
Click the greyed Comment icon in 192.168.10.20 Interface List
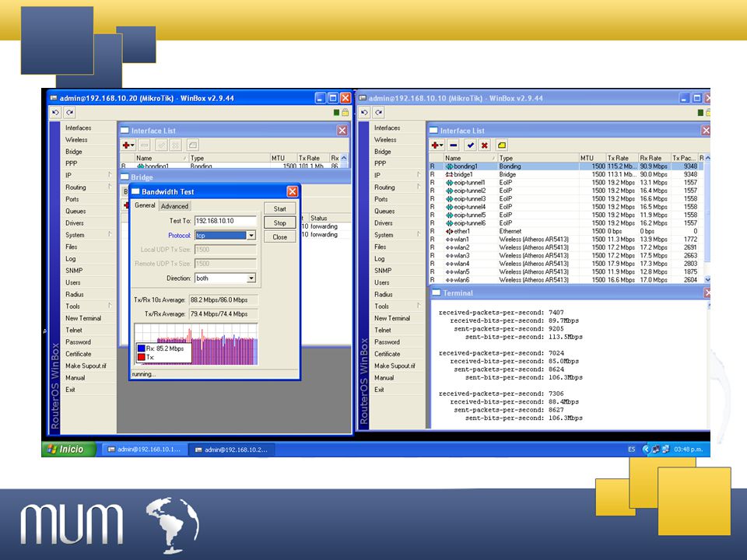(x=192, y=145)
